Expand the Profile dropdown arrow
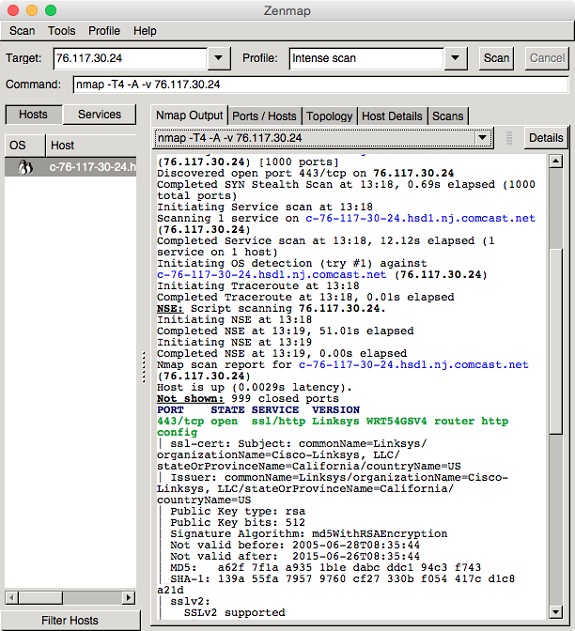This screenshot has height=631, width=575. pyautogui.click(x=455, y=58)
